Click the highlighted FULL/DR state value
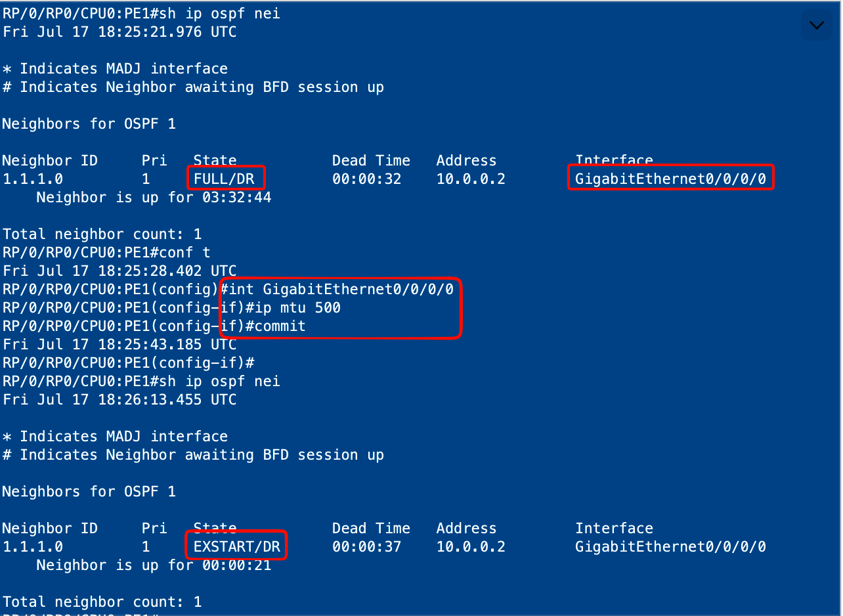Image resolution: width=843 pixels, height=616 pixels. [x=225, y=179]
